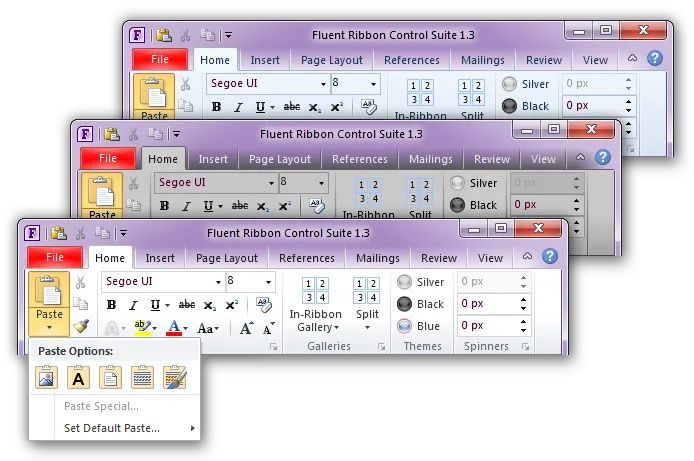Open the font size dropdown in front window
Screen dimensions: 694x461
[x=268, y=282]
